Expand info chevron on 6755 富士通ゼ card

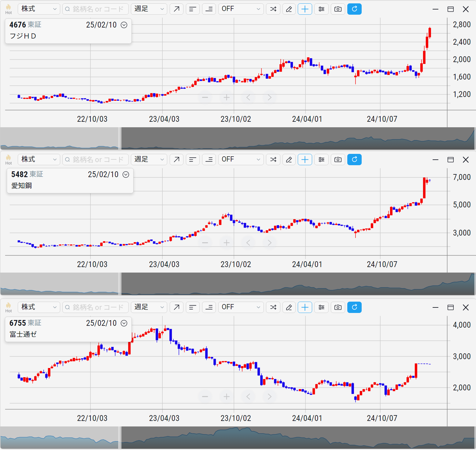point(124,323)
